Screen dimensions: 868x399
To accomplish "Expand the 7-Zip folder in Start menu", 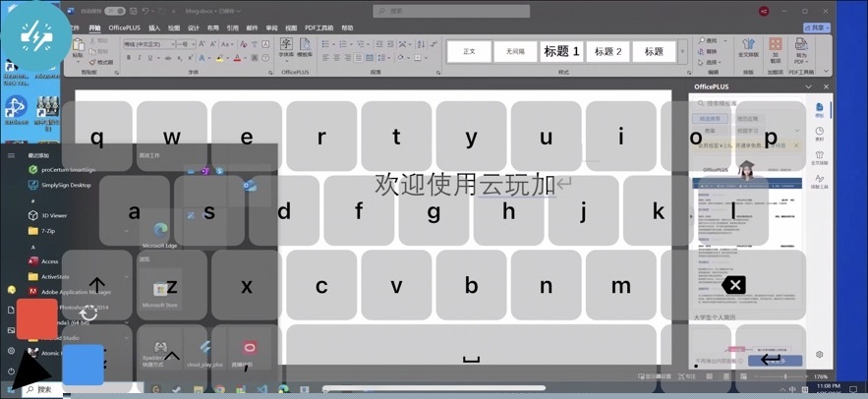I will click(48, 231).
